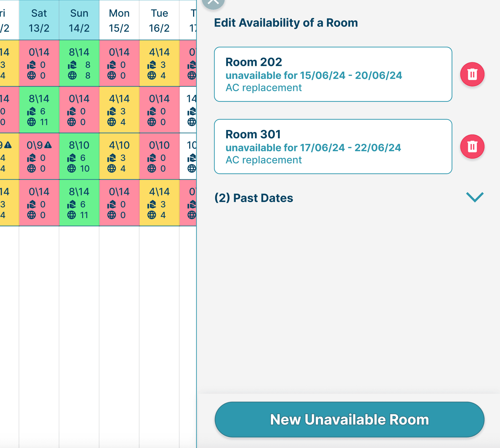This screenshot has width=500, height=448.
Task: Click AC replacement note under Room 301
Action: click(x=264, y=160)
